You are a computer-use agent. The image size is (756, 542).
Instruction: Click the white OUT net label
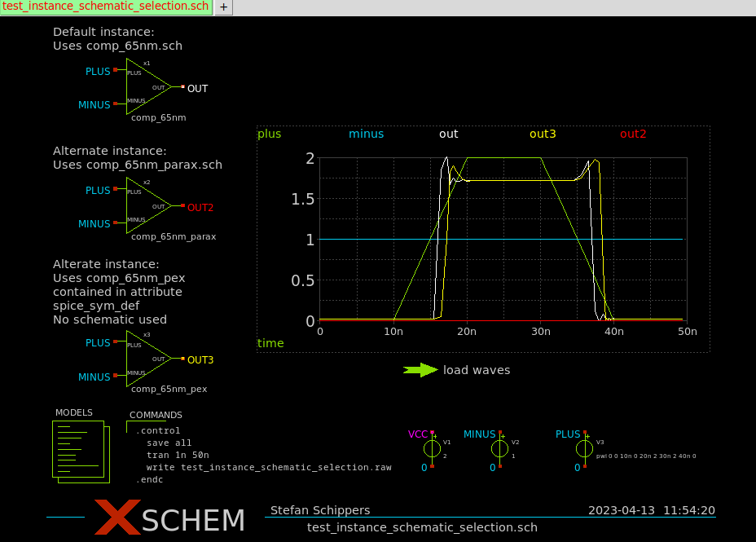pos(197,88)
